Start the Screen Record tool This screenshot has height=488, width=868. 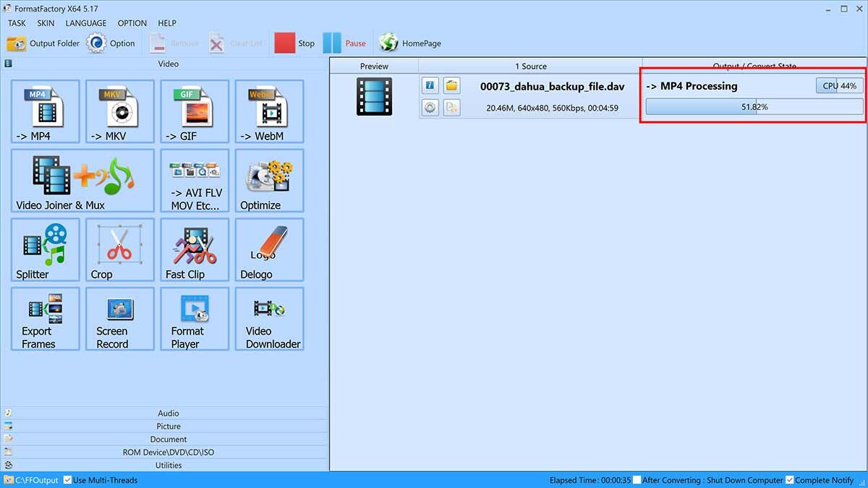click(119, 319)
